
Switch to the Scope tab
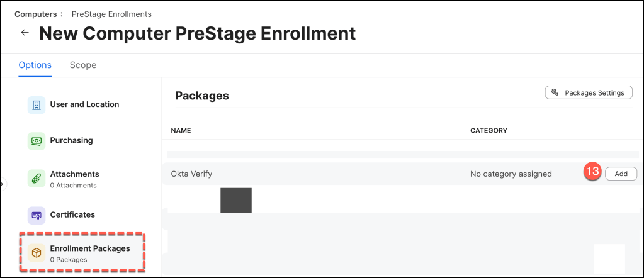point(83,65)
